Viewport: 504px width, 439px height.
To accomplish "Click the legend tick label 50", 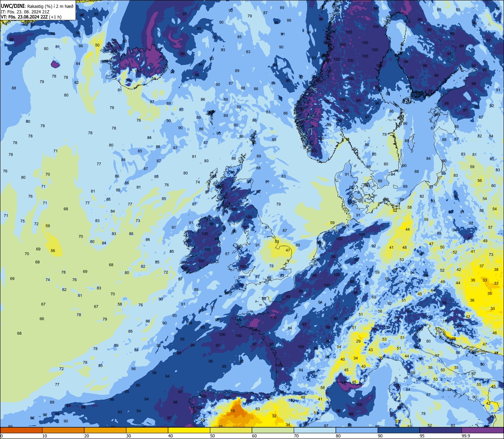I will (212, 436).
